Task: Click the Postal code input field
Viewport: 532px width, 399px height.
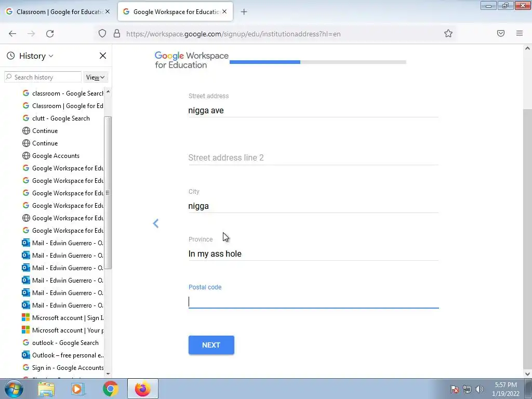Action: coord(313,302)
